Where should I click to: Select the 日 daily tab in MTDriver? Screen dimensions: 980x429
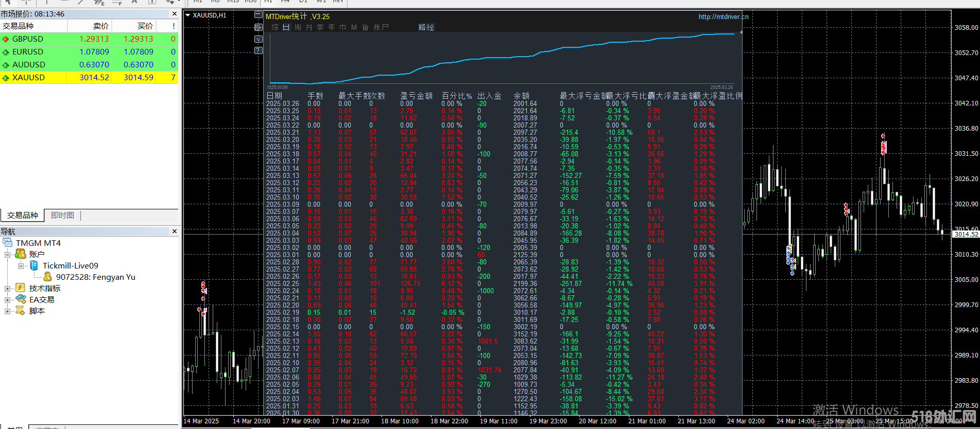pyautogui.click(x=286, y=27)
